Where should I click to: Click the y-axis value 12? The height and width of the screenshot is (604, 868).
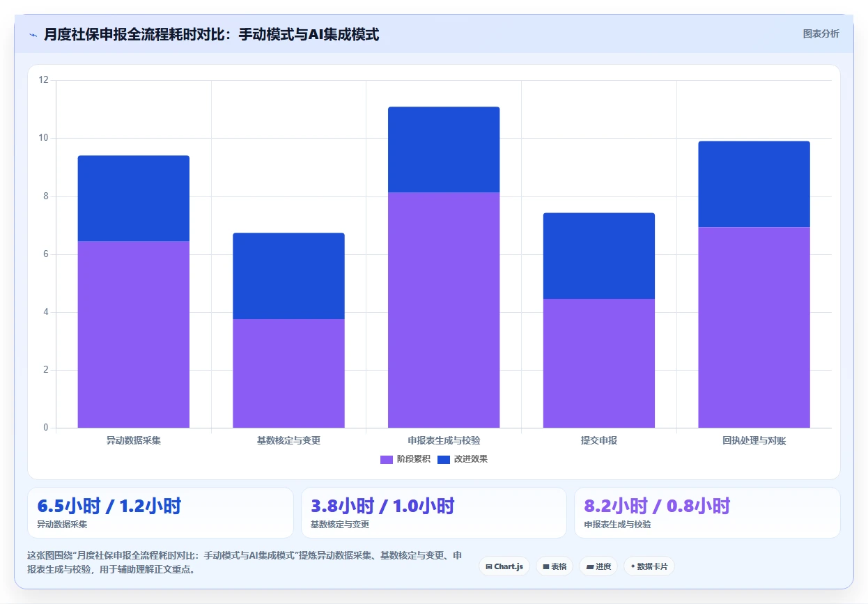(44, 80)
